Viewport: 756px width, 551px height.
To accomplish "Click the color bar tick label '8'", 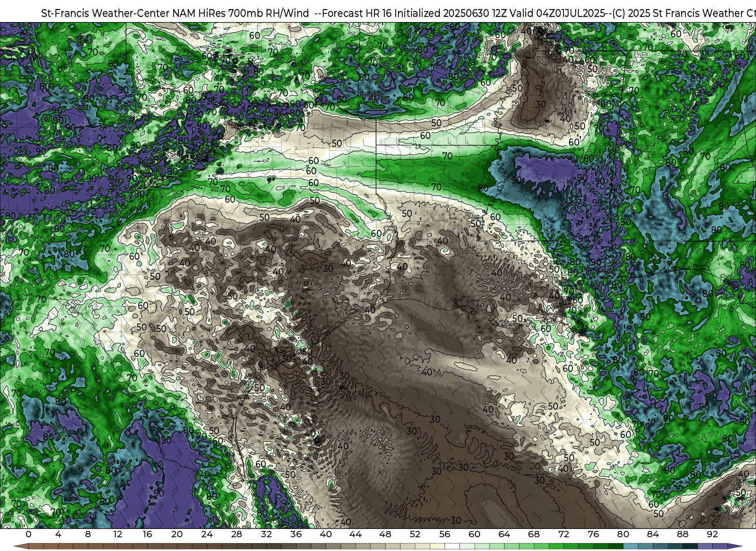I will pyautogui.click(x=88, y=534).
